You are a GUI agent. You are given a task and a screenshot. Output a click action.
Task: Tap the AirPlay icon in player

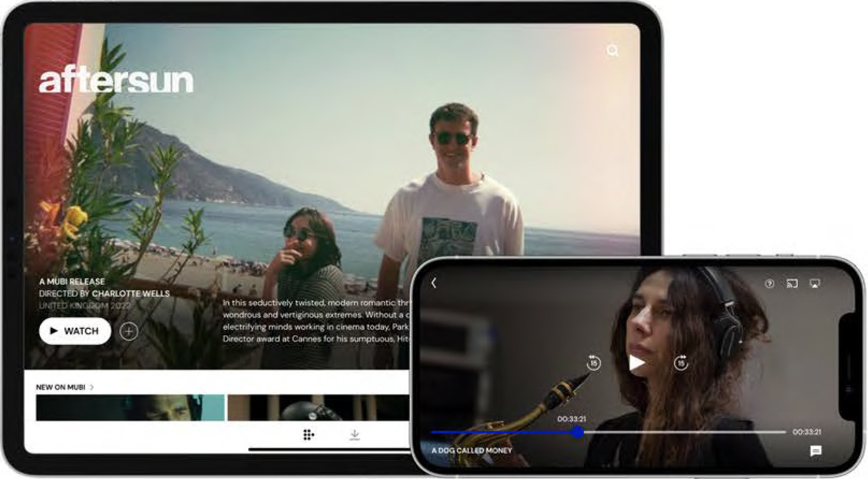click(x=814, y=284)
